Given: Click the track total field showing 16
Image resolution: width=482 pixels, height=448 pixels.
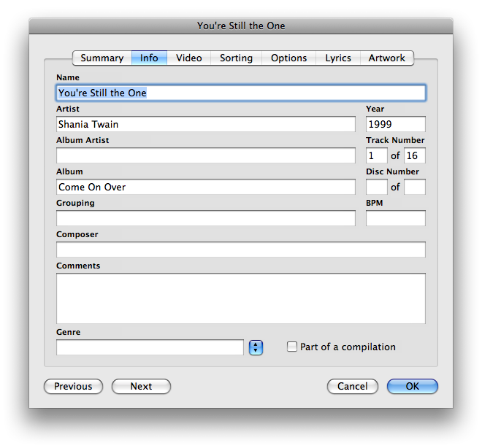Looking at the screenshot, I should click(x=415, y=155).
